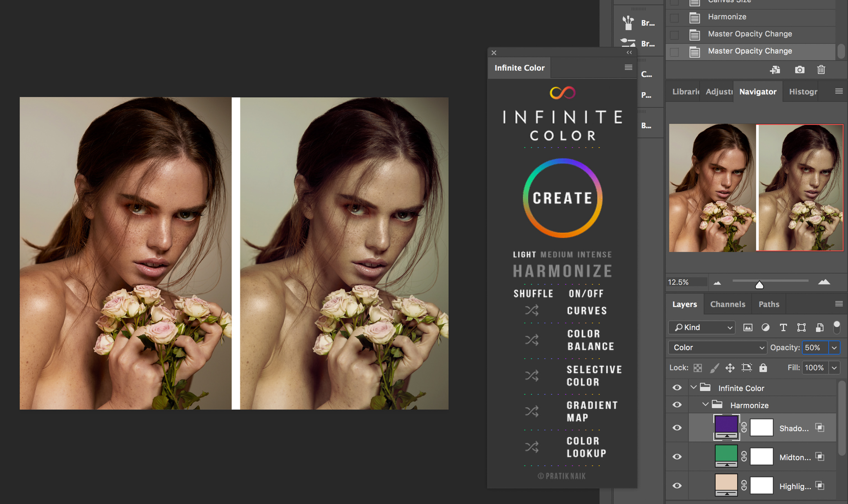Click the lock all padlock icon

pos(763,368)
